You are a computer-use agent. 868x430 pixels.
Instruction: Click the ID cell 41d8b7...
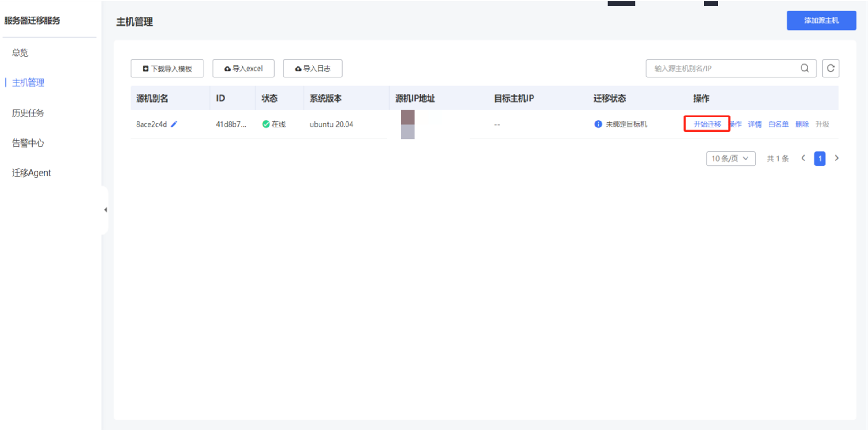[x=231, y=124]
